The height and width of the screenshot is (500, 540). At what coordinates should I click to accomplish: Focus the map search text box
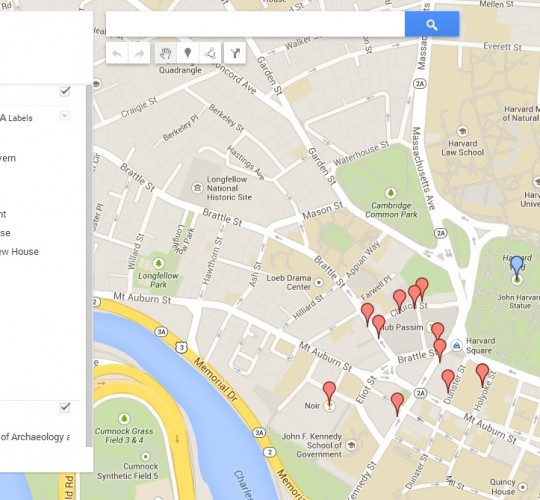click(255, 24)
